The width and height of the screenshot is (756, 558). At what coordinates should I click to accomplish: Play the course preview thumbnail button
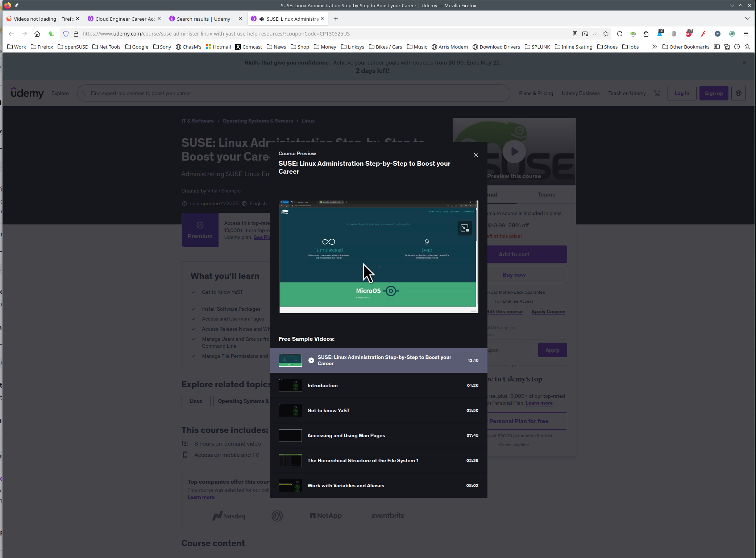point(514,152)
